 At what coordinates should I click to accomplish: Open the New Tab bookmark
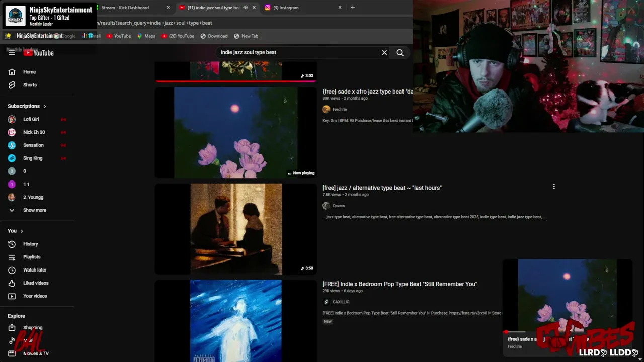point(246,36)
